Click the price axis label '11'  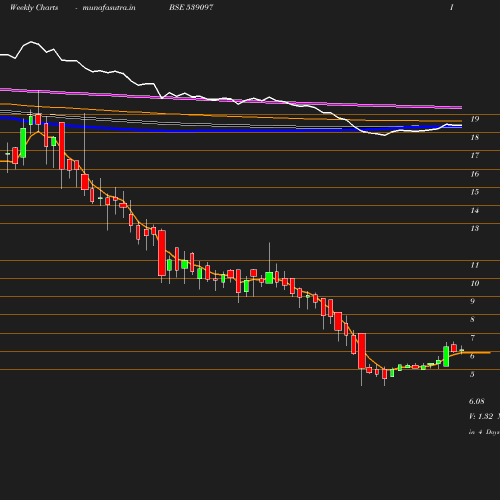pyautogui.click(x=475, y=265)
